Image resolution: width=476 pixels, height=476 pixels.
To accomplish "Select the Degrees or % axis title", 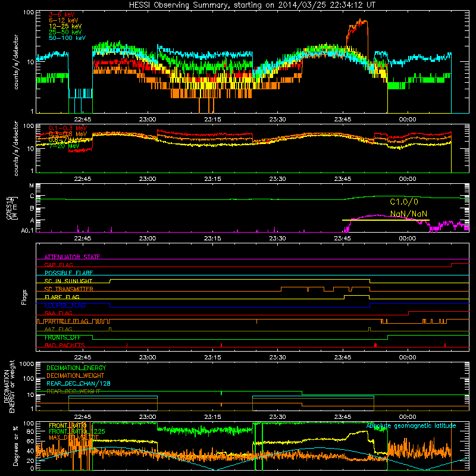I will point(15,446).
